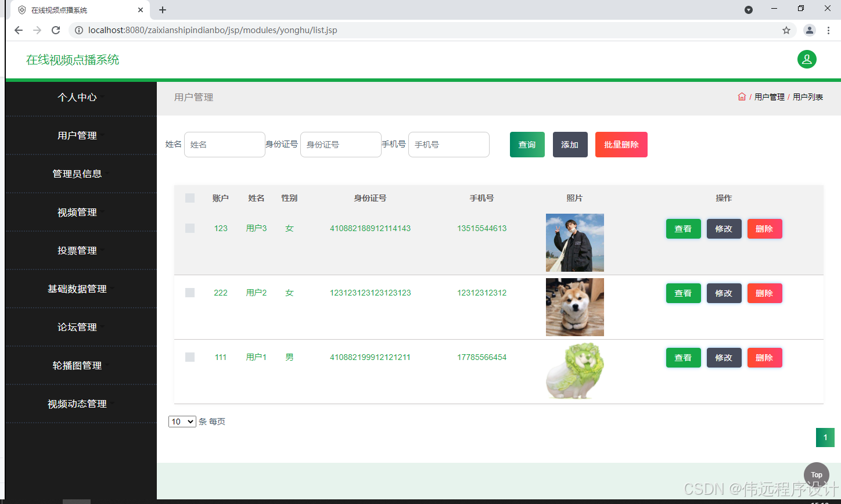Click the red home breadcrumb icon
This screenshot has height=504, width=841.
pyautogui.click(x=742, y=97)
